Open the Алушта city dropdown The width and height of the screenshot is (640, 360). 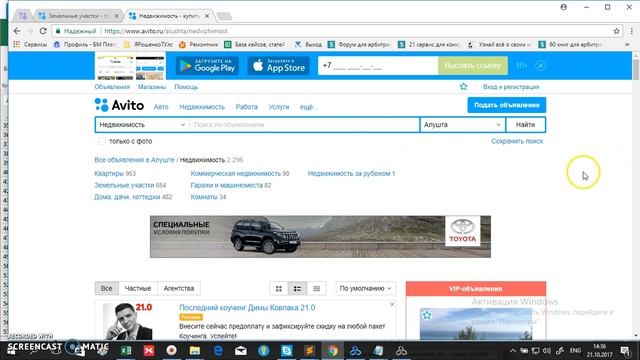tap(462, 125)
